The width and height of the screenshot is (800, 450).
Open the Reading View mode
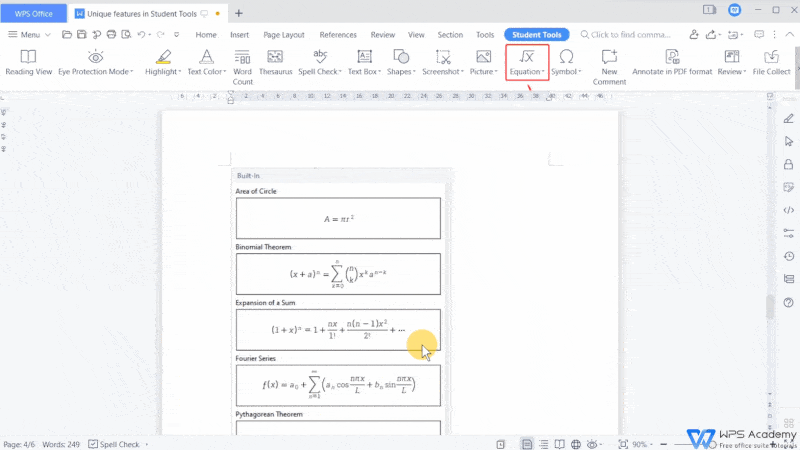pos(29,62)
